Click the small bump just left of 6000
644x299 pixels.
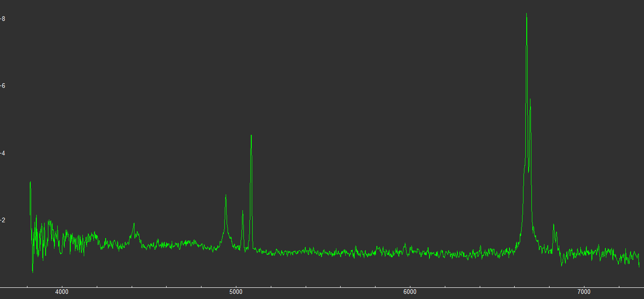405,243
